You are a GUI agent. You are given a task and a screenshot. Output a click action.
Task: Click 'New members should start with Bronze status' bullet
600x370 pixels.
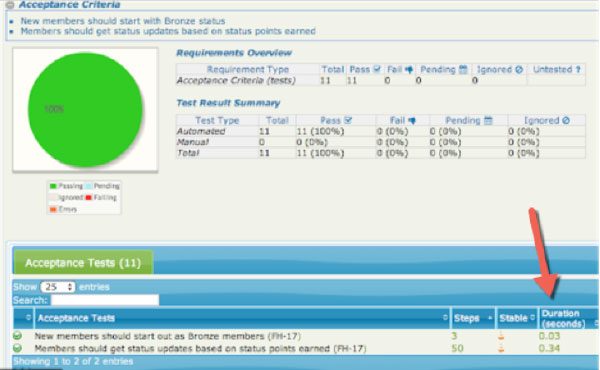point(123,21)
